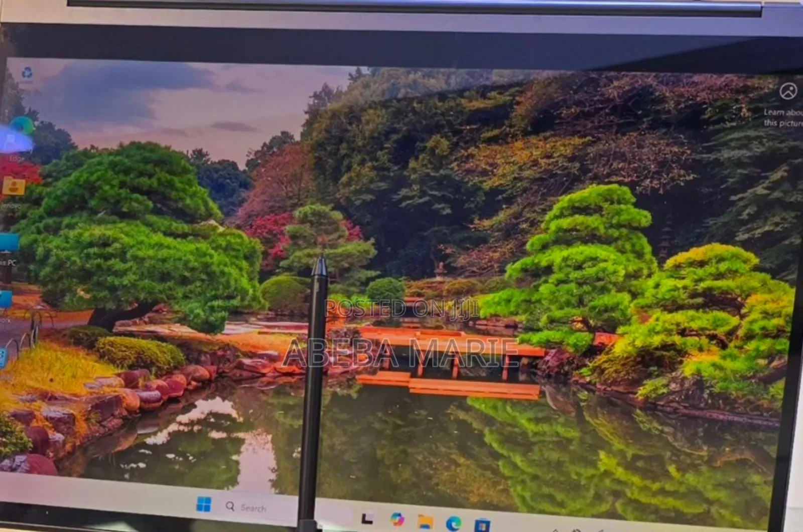The width and height of the screenshot is (803, 532).
Task: Select the Control Panel desktop icon
Action: 3,357
